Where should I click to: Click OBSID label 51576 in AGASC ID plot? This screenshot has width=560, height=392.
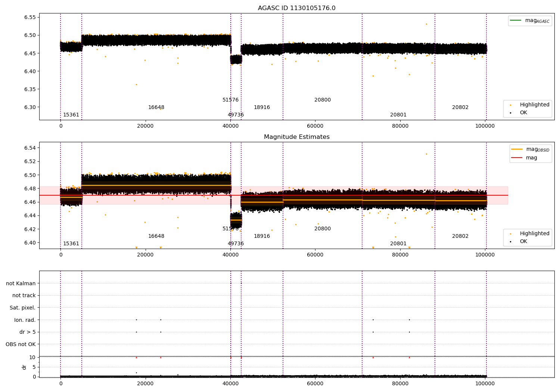pos(230,100)
